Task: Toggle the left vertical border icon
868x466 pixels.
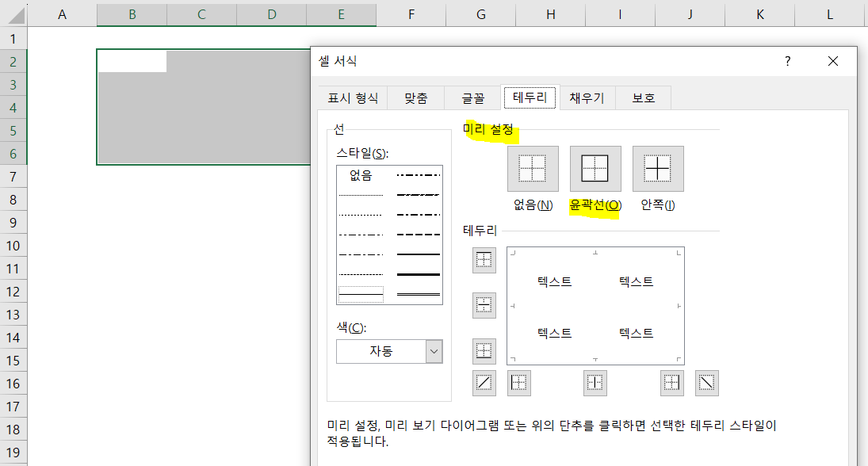Action: 519,383
